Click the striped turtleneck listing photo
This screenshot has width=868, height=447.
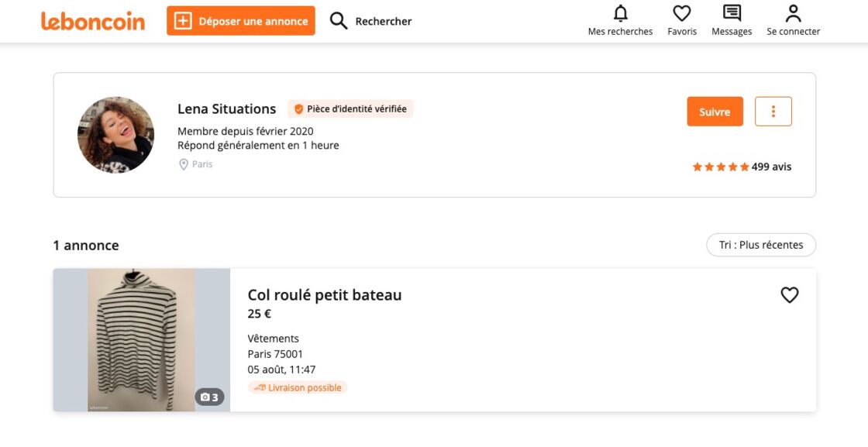pyautogui.click(x=142, y=339)
